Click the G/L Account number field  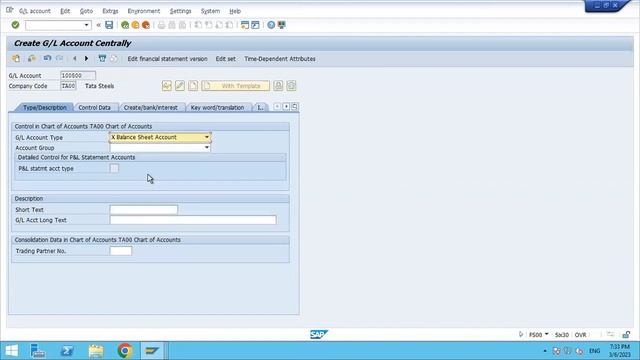[x=78, y=76]
